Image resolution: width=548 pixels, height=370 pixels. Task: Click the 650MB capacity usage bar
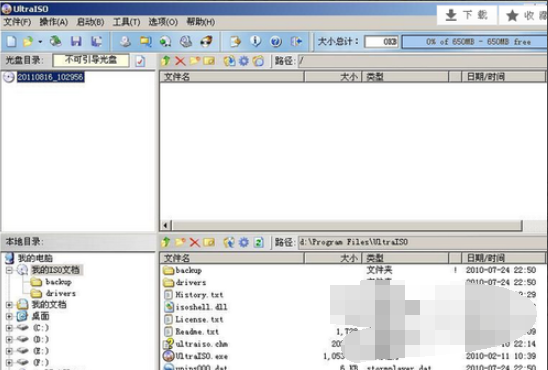click(475, 42)
